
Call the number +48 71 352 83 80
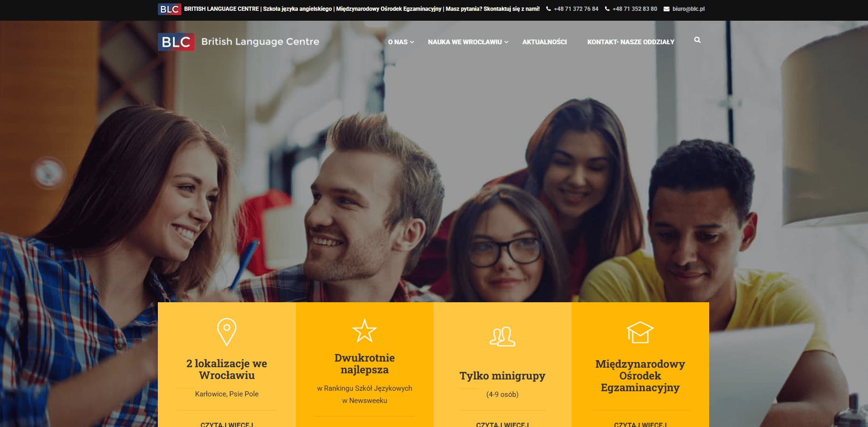pyautogui.click(x=634, y=9)
